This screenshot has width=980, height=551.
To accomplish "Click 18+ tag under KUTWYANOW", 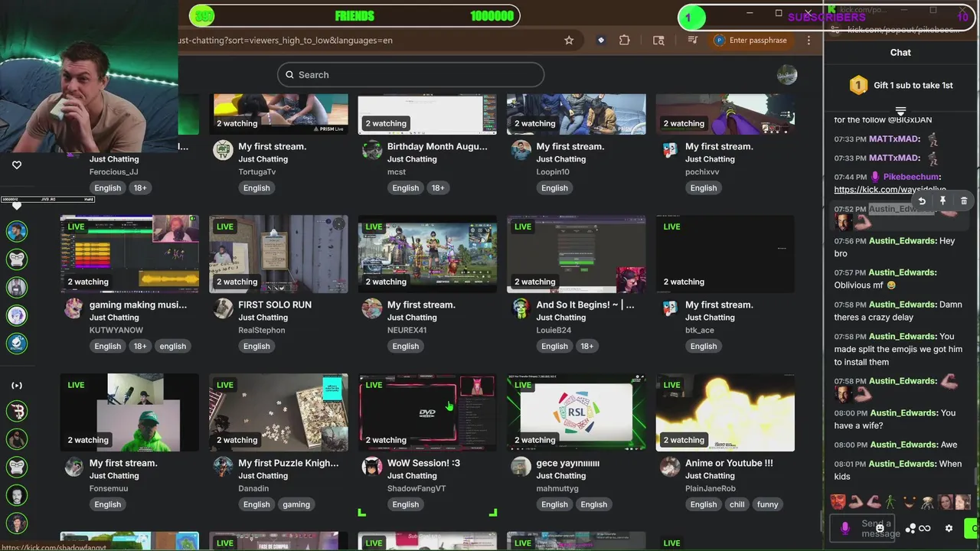I will coord(140,346).
